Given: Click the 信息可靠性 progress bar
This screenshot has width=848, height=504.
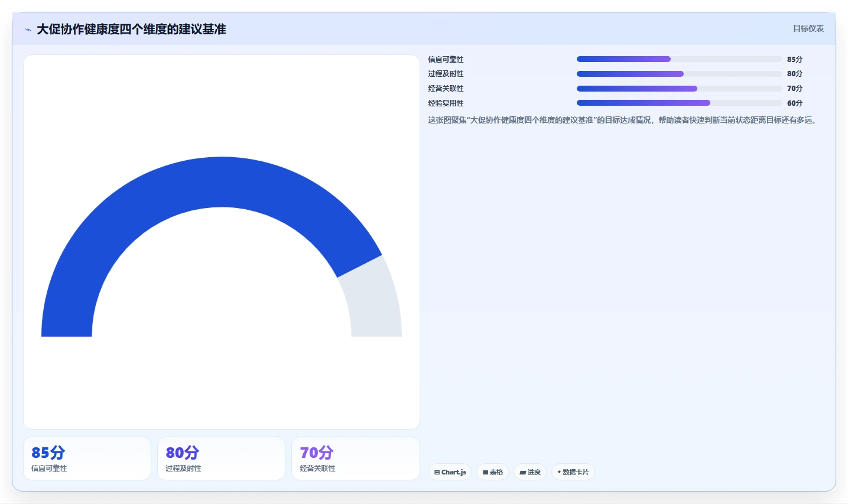Looking at the screenshot, I should coord(679,59).
